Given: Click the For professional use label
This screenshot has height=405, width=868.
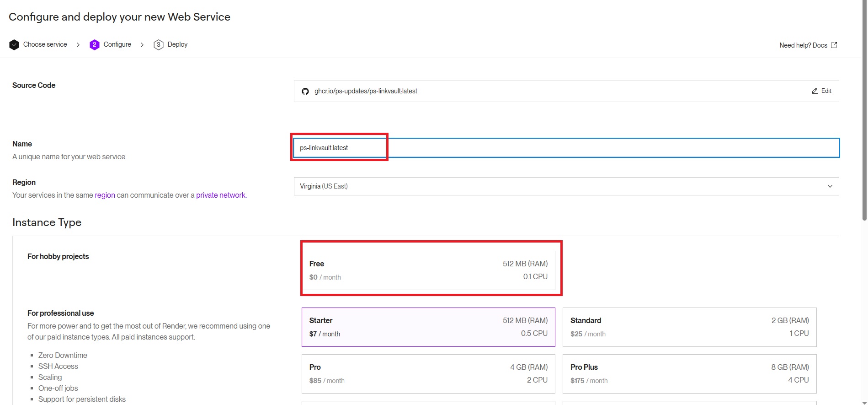Looking at the screenshot, I should point(60,313).
